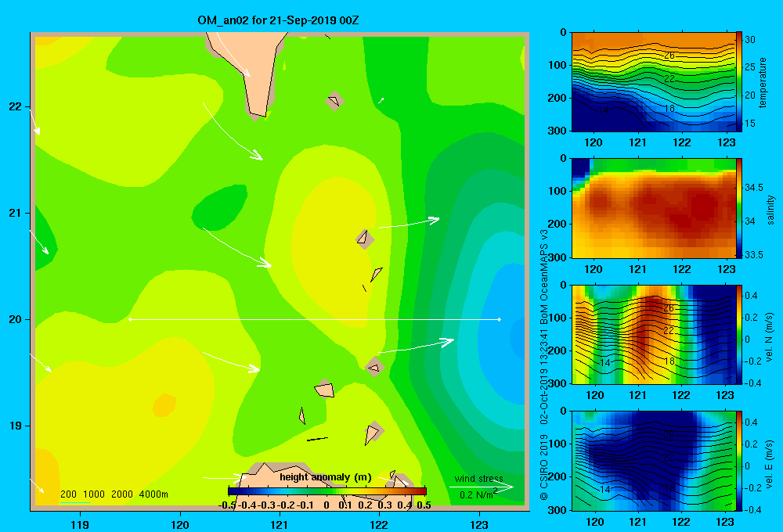This screenshot has height=532, width=783.
Task: Click the '4000m' bathymetry legend value
Action: point(153,494)
